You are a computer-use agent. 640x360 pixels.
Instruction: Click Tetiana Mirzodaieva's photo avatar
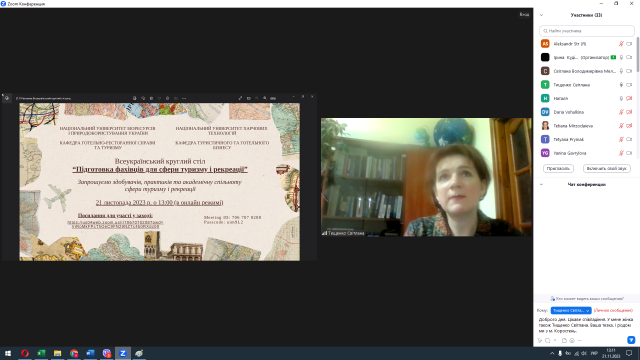click(x=545, y=126)
